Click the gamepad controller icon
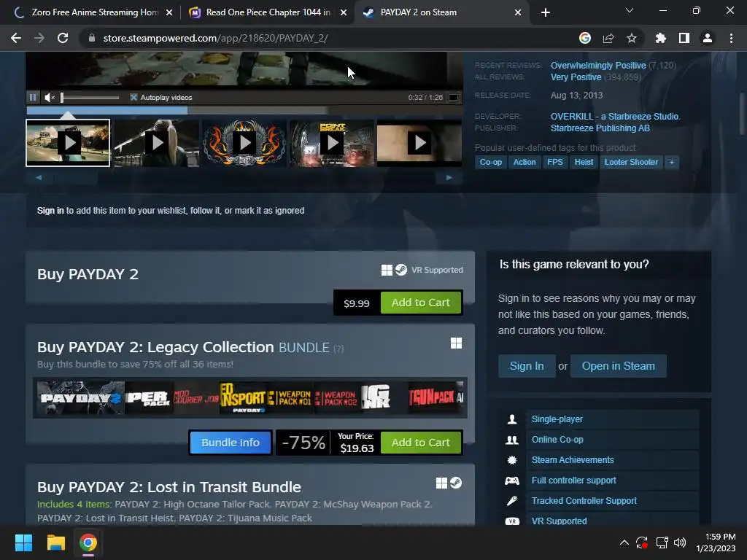747x560 pixels. pos(512,481)
